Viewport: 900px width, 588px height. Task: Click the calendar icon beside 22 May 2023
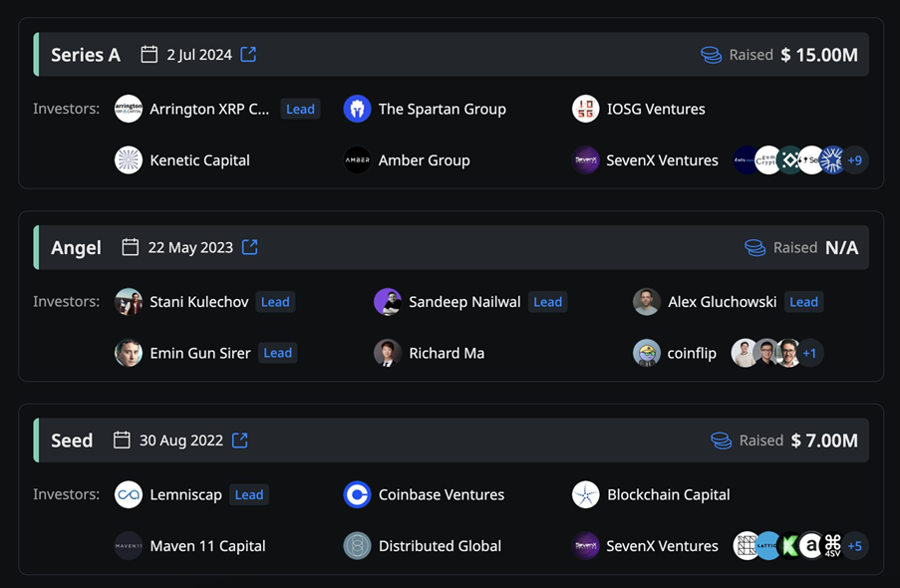(x=131, y=247)
